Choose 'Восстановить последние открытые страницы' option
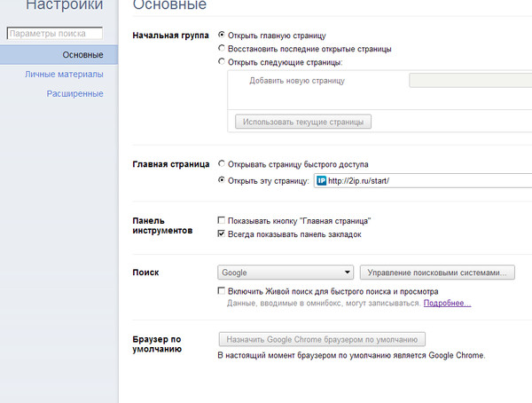Viewport: 532px width, 403px height. 221,49
